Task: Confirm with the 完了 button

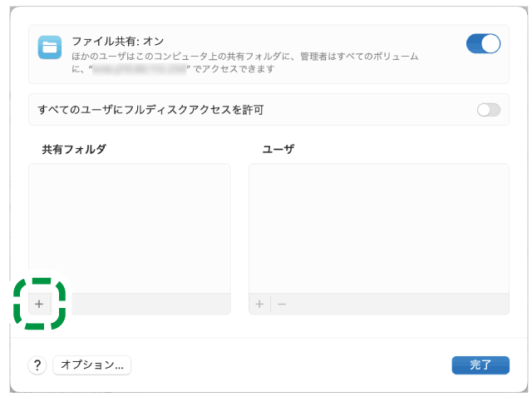Action: point(480,365)
